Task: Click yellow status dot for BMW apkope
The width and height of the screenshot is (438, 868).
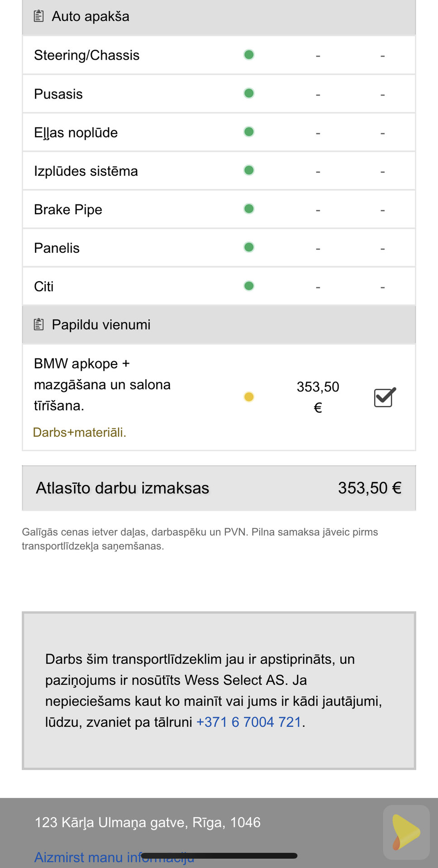Action: pos(249,397)
